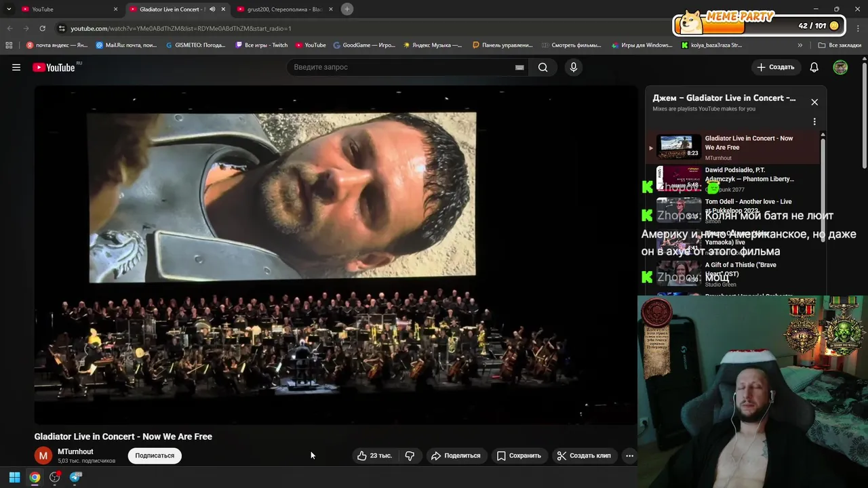
Task: Go back in browser history
Action: coord(9,28)
